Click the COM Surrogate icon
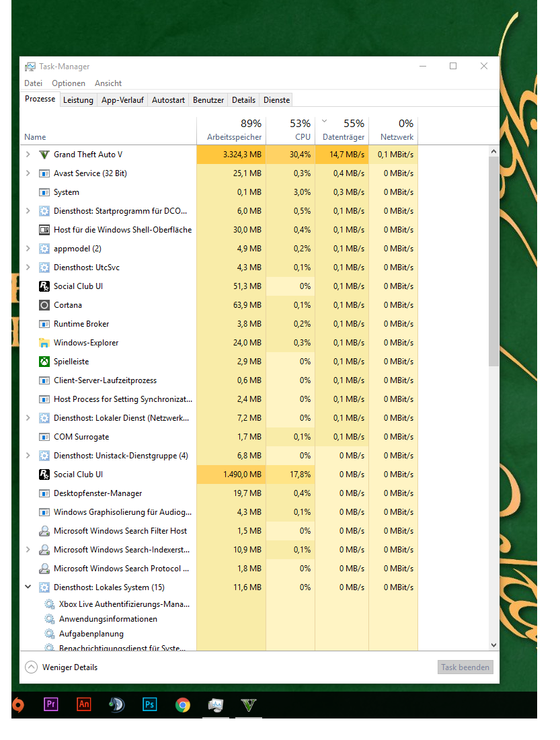560x740 pixels. point(44,437)
